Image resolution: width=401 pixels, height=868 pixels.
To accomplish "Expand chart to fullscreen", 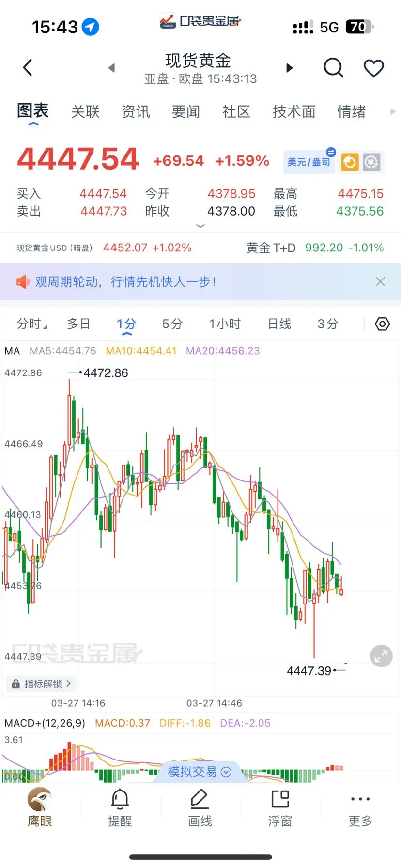I will (381, 656).
